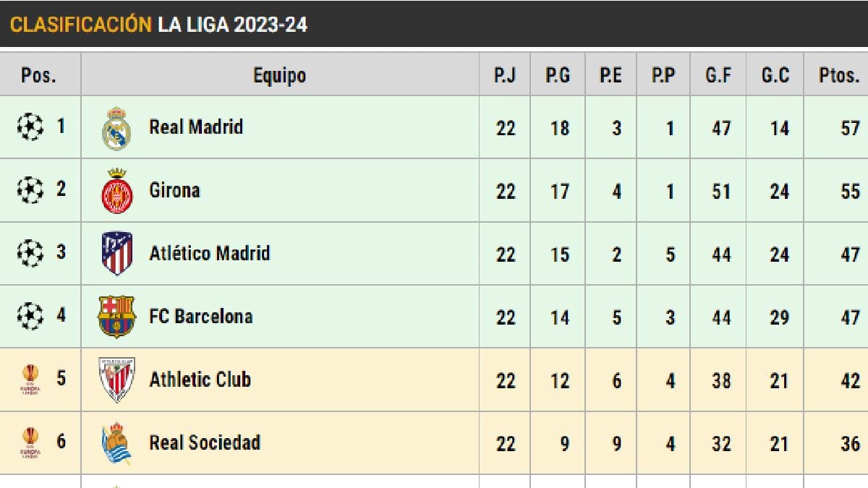Click the P.J column header
The width and height of the screenshot is (868, 488).
coord(505,74)
